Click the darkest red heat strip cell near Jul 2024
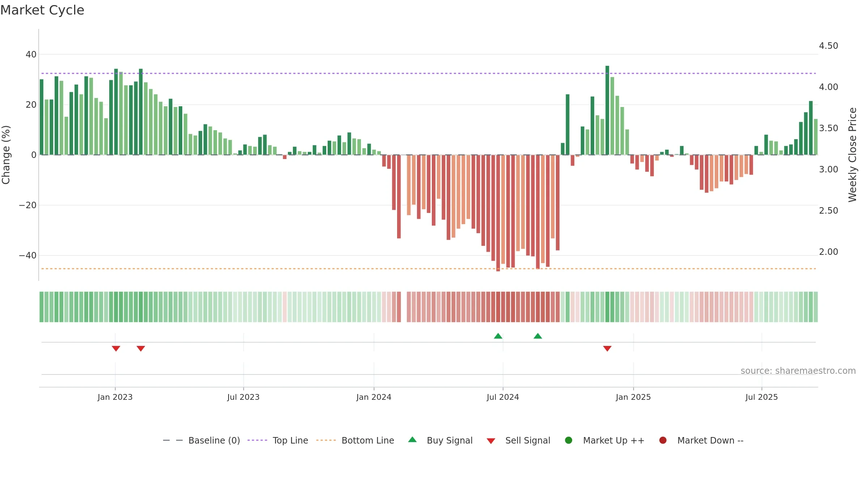 click(x=498, y=307)
